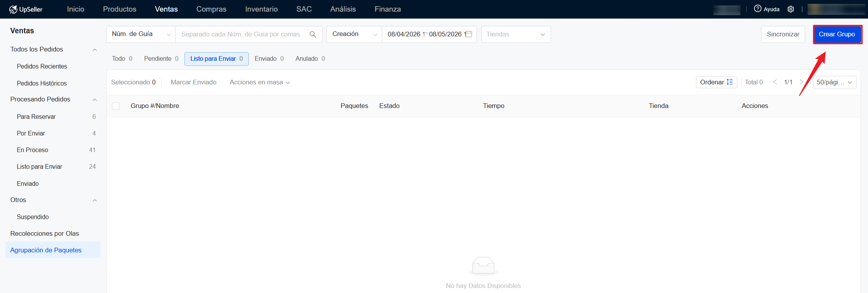The height and width of the screenshot is (293, 868).
Task: Open the Tiendas store dropdown
Action: (516, 34)
